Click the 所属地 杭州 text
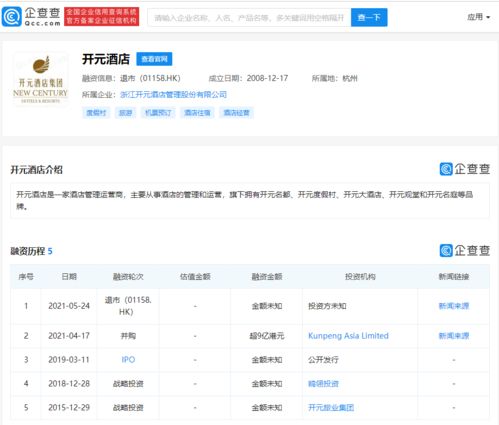Screen dimensions: 499x425 334,79
